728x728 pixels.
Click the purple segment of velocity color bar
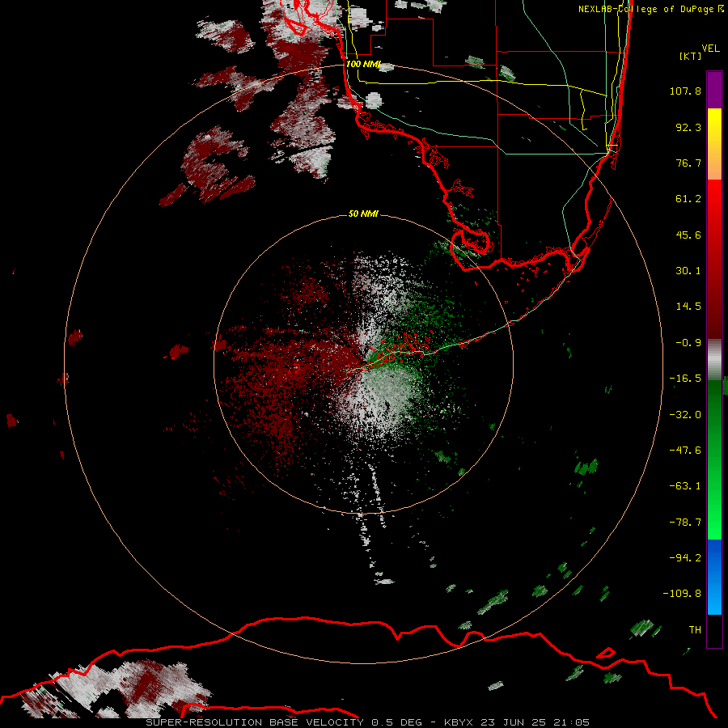(x=714, y=90)
